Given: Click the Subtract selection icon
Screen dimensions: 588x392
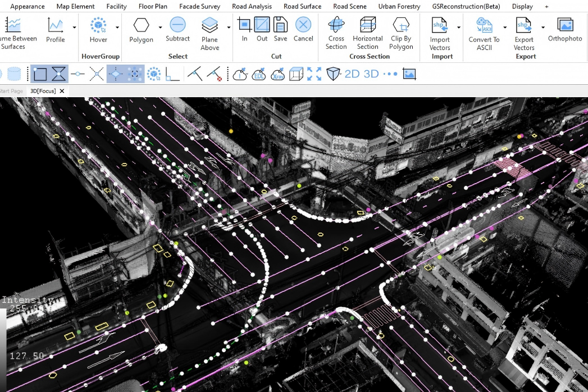Looking at the screenshot, I should (x=177, y=25).
